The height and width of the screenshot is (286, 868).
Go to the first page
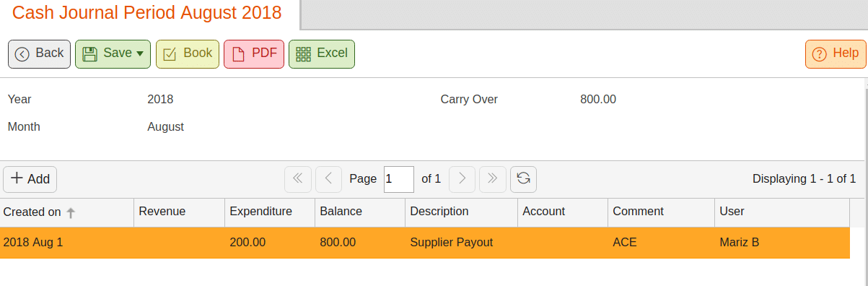(x=298, y=179)
